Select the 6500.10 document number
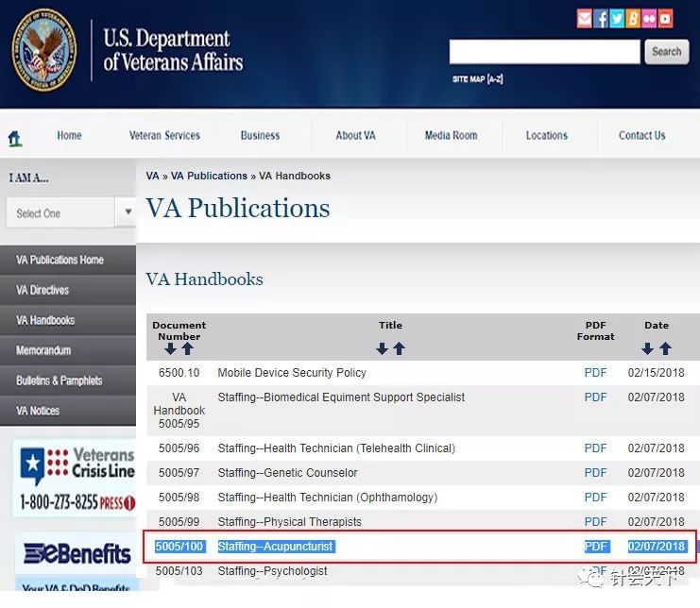Screen dimensions: 700x608 [179, 373]
